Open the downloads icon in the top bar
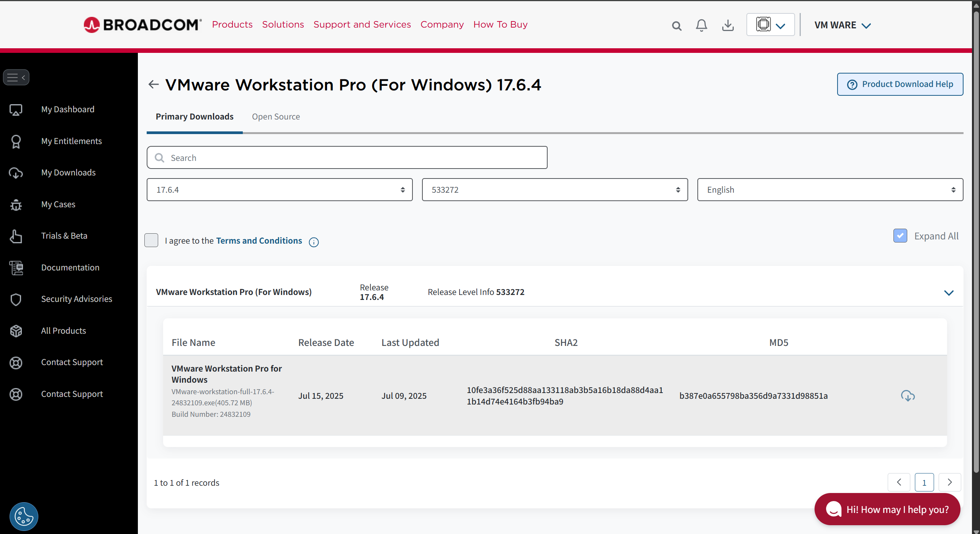980x534 pixels. [728, 25]
